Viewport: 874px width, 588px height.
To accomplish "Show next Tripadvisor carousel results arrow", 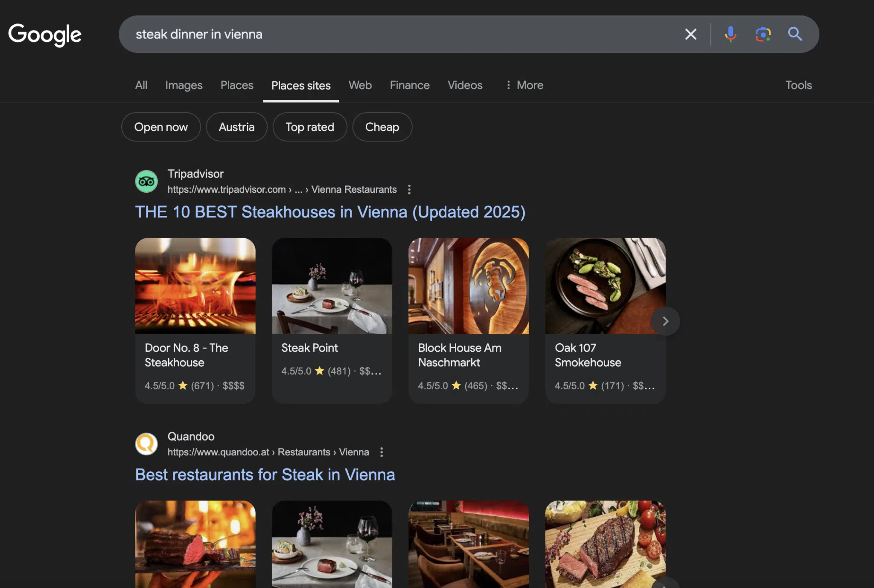I will point(665,321).
